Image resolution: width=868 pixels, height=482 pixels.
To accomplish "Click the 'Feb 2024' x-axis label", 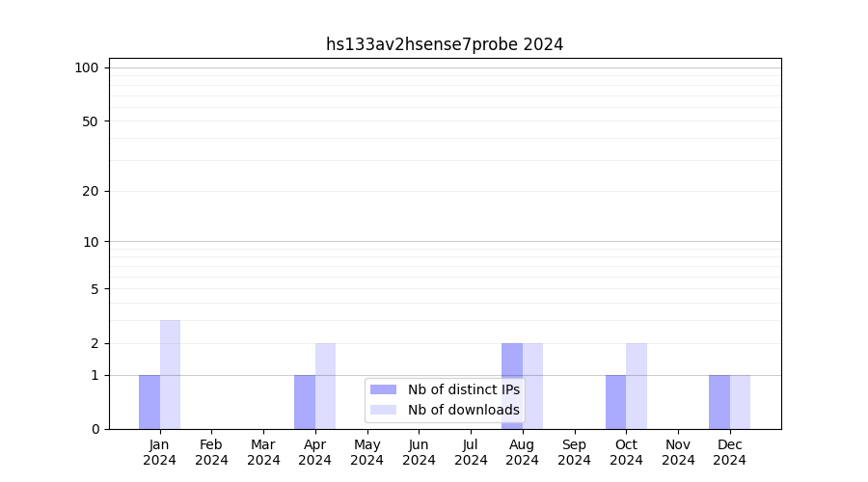I will tap(211, 452).
